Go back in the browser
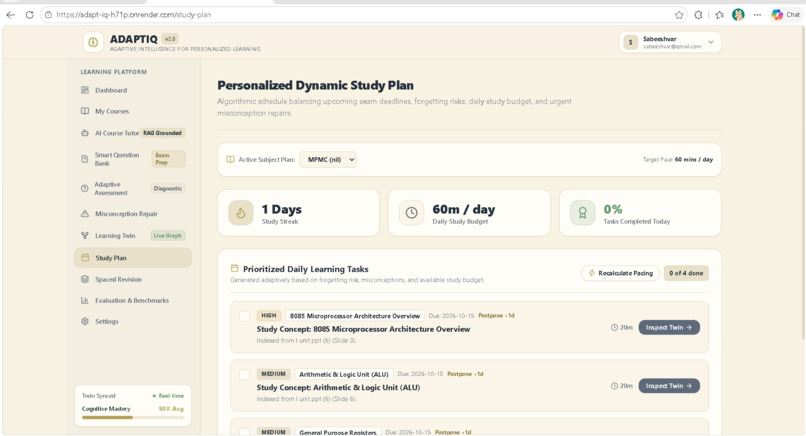The width and height of the screenshot is (806, 436). tap(10, 15)
